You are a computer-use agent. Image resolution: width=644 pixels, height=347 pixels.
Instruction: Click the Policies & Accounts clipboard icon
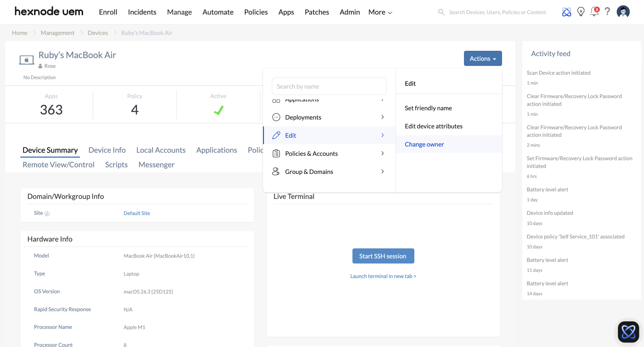[x=276, y=153]
